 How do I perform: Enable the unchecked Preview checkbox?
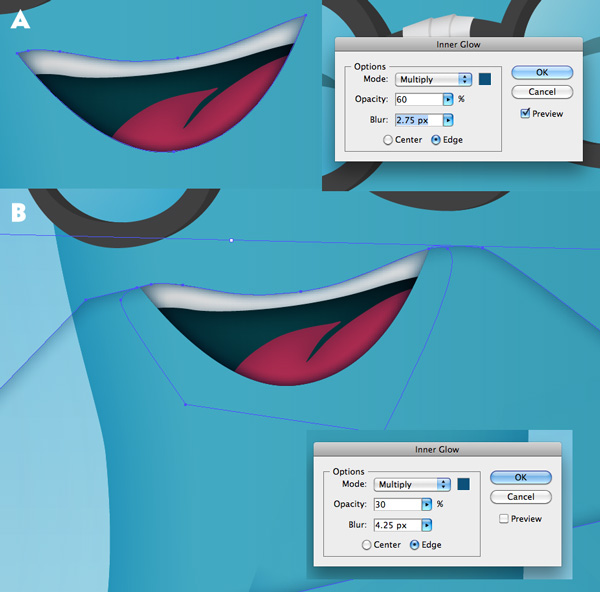point(504,519)
